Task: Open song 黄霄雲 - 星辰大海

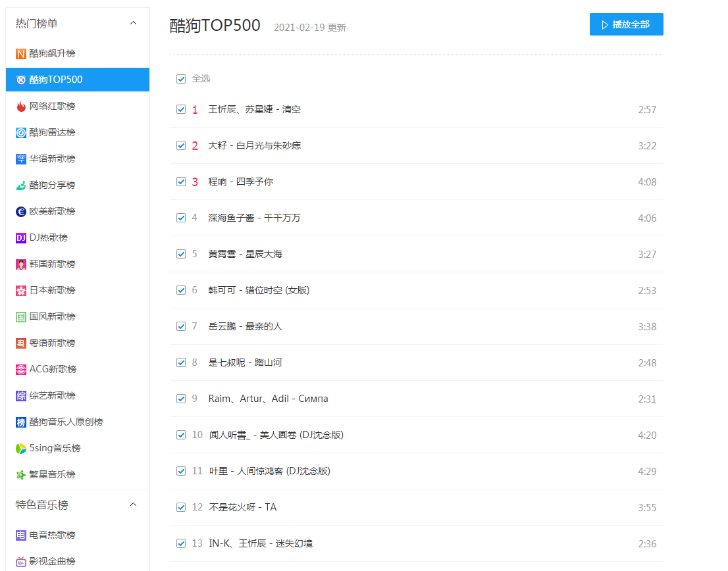Action: (245, 254)
